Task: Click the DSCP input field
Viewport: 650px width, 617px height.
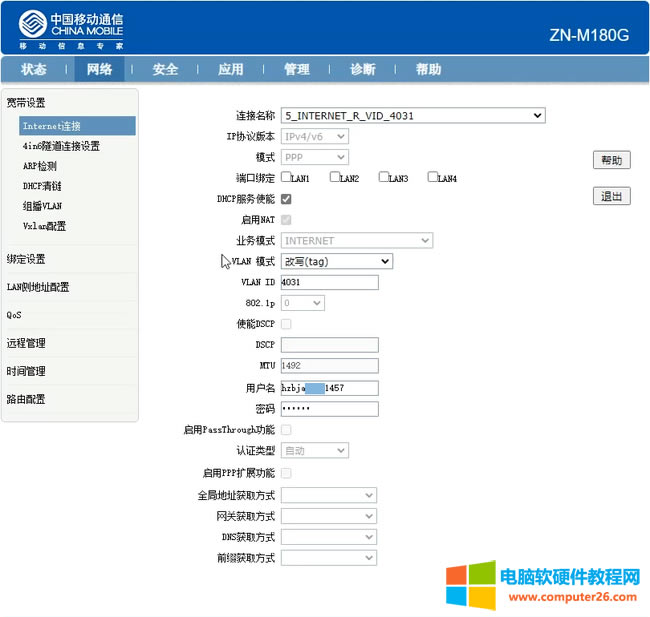Action: (x=330, y=345)
